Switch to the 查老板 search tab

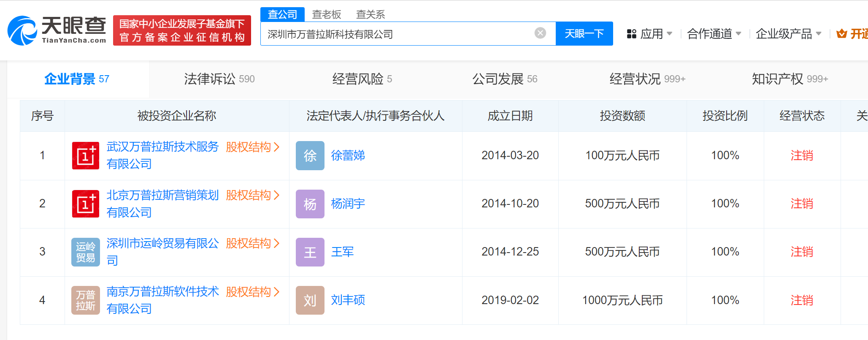click(326, 14)
